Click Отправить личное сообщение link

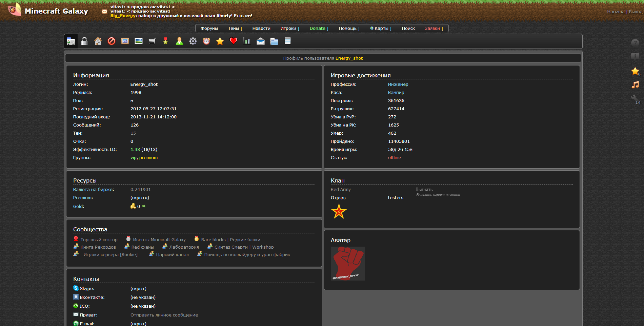(164, 315)
